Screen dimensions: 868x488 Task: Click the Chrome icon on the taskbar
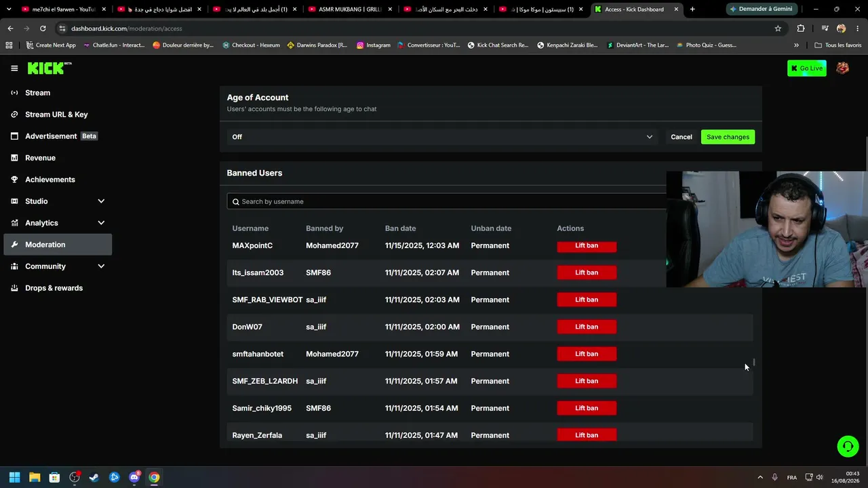click(x=154, y=477)
